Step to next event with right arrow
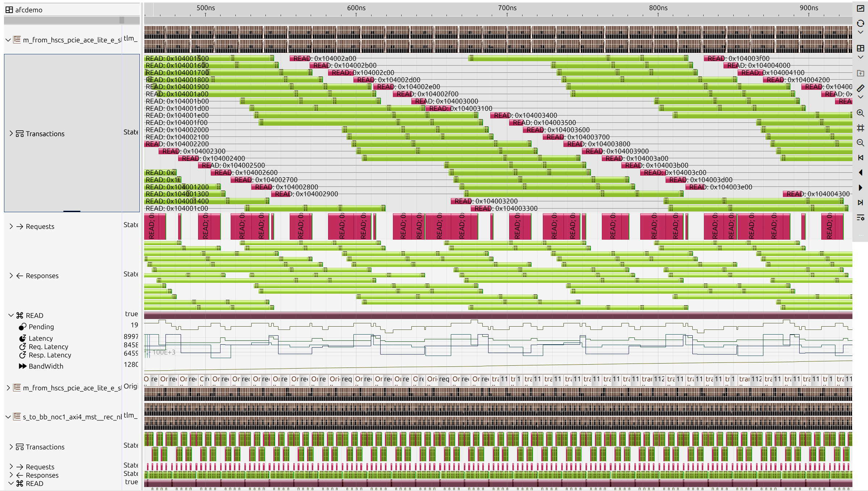Viewport: 868px width, 491px height. click(x=860, y=188)
